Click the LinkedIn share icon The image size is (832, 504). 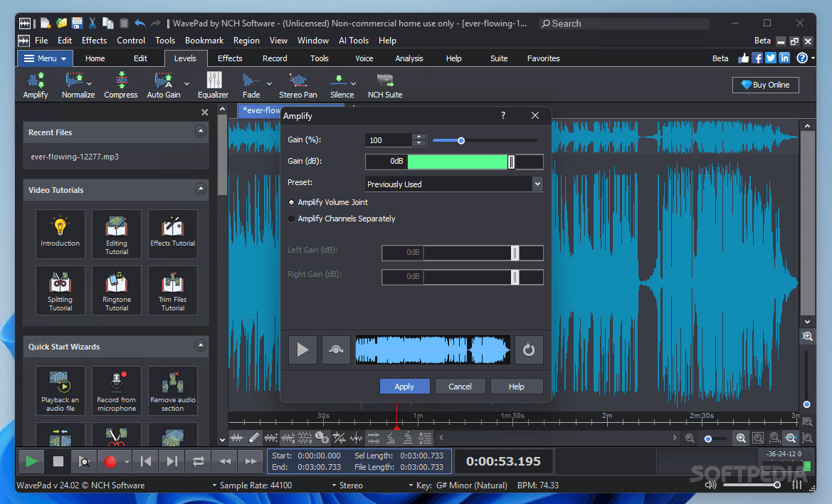pyautogui.click(x=784, y=58)
